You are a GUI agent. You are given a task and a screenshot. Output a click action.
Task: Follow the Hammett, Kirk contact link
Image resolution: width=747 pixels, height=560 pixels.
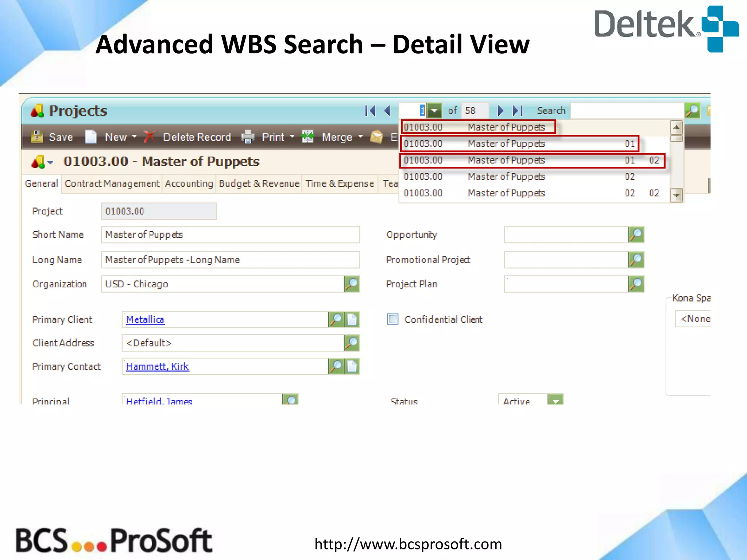[158, 366]
